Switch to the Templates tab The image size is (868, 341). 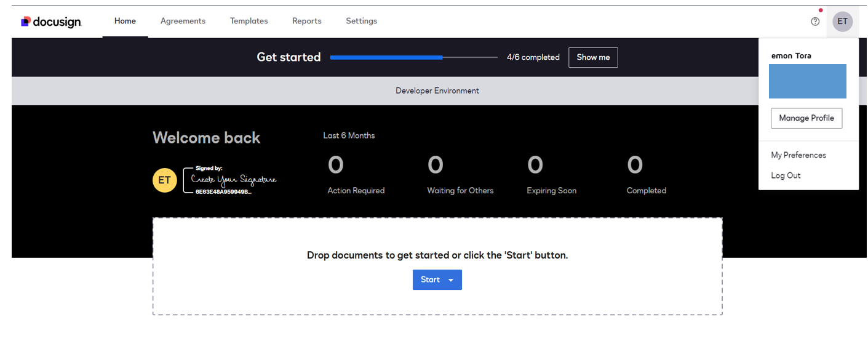pos(249,21)
